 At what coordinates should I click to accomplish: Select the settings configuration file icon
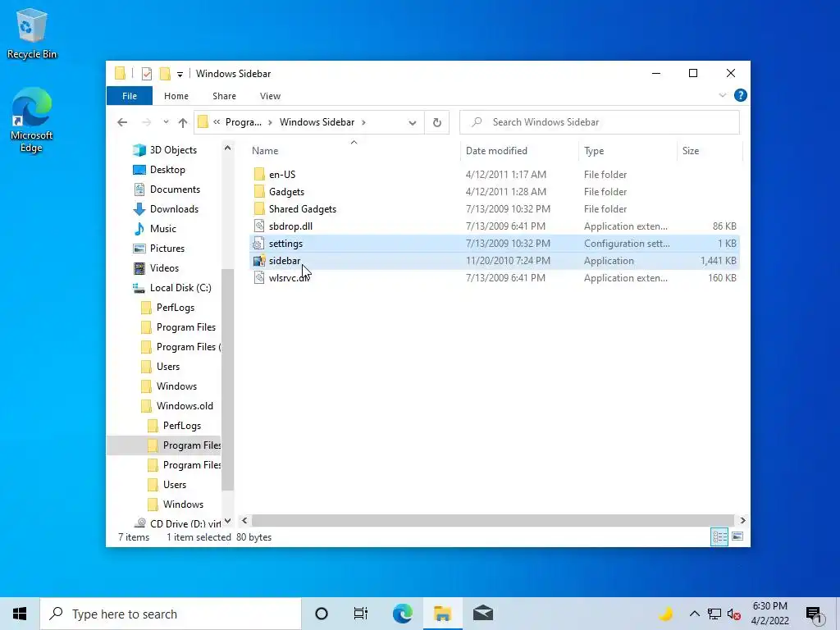(259, 243)
